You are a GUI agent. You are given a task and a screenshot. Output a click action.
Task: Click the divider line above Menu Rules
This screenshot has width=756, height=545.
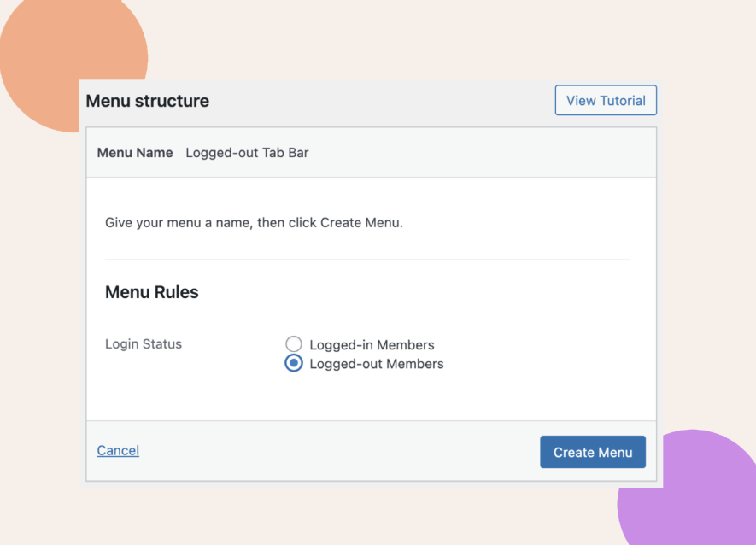coord(367,259)
